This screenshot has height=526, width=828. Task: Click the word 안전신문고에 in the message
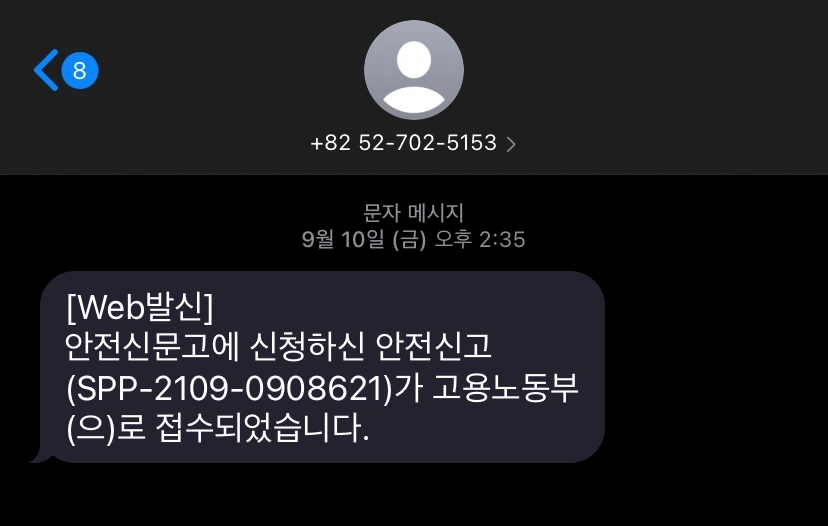pyautogui.click(x=153, y=347)
